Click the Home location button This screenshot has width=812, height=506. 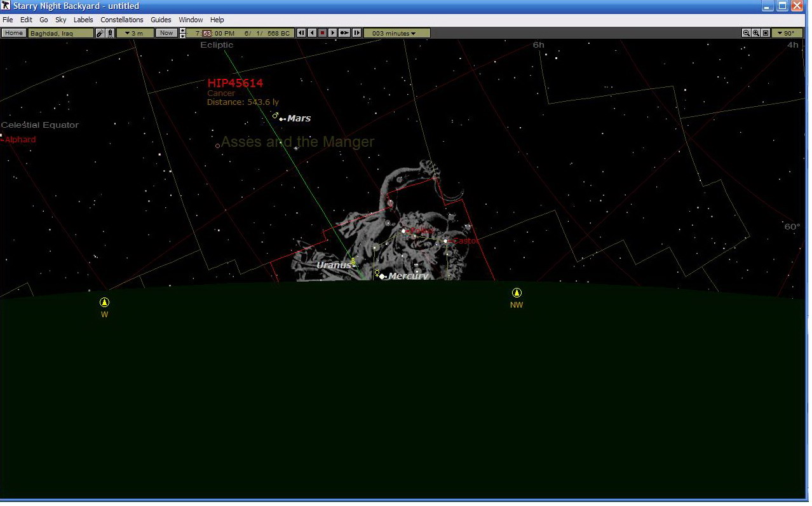coord(13,33)
